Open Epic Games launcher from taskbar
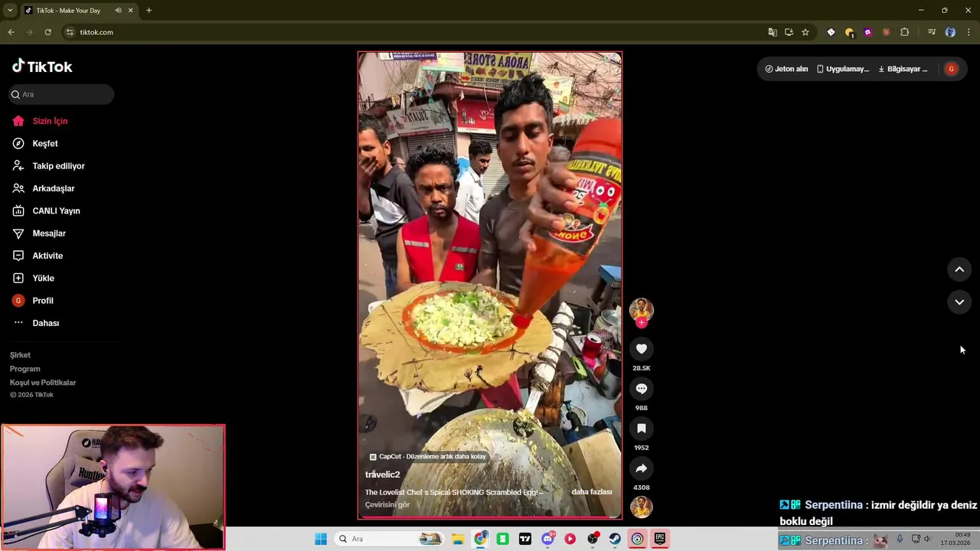This screenshot has height=551, width=980. [x=659, y=539]
